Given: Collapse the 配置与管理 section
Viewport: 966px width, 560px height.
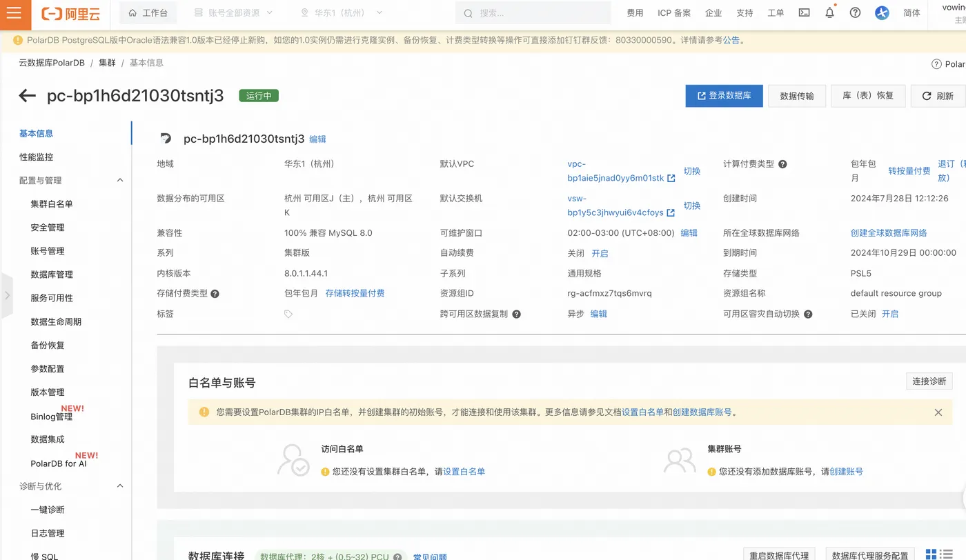Looking at the screenshot, I should [x=120, y=181].
